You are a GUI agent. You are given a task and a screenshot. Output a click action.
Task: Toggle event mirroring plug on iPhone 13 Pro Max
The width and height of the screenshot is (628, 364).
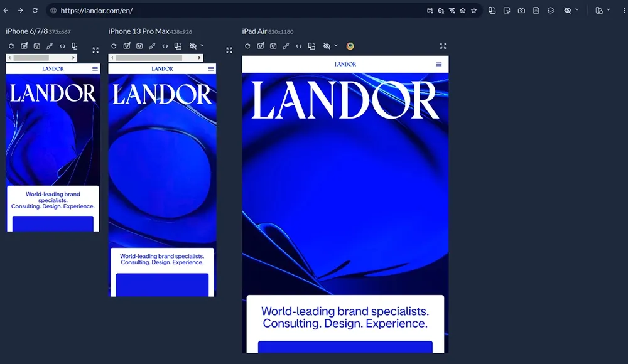(152, 46)
